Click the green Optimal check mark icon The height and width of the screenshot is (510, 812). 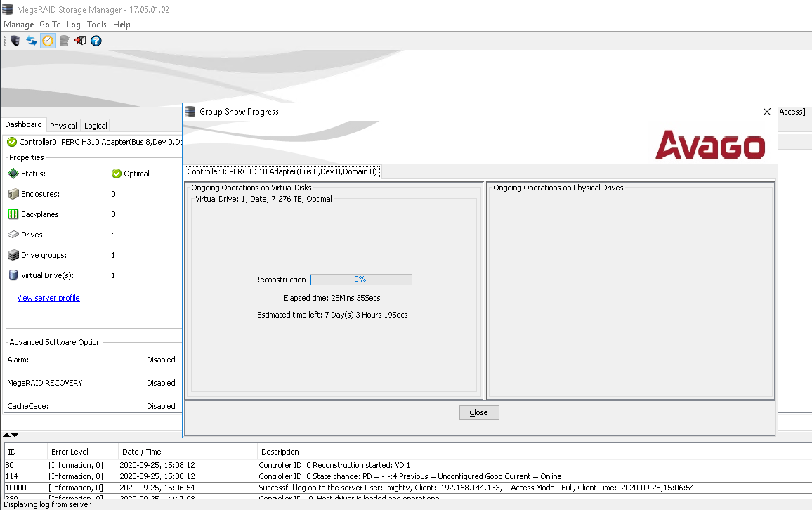coord(117,174)
